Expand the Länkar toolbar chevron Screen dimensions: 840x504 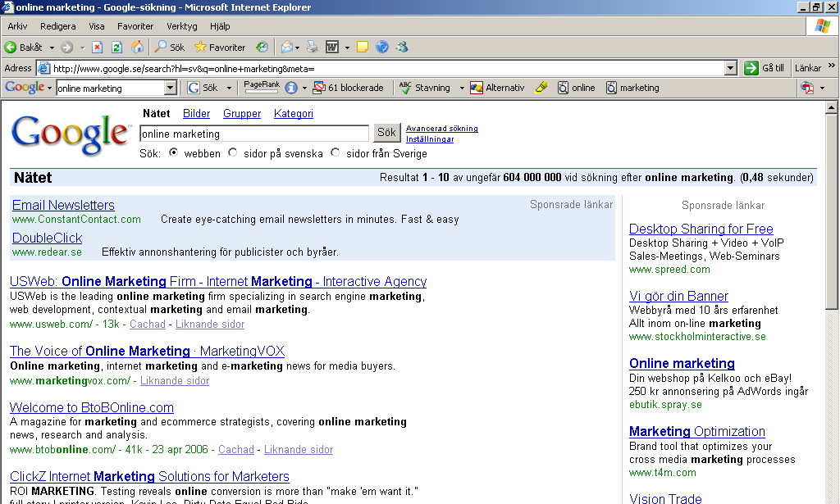832,66
